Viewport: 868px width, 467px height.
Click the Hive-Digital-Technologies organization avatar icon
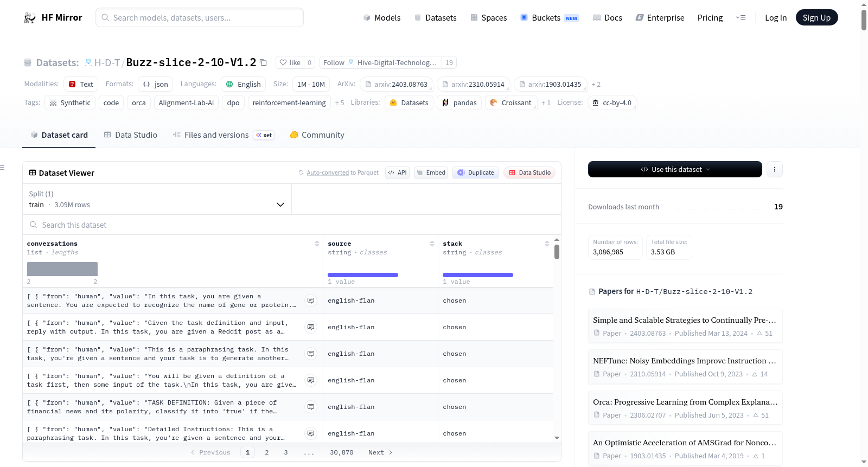point(352,62)
